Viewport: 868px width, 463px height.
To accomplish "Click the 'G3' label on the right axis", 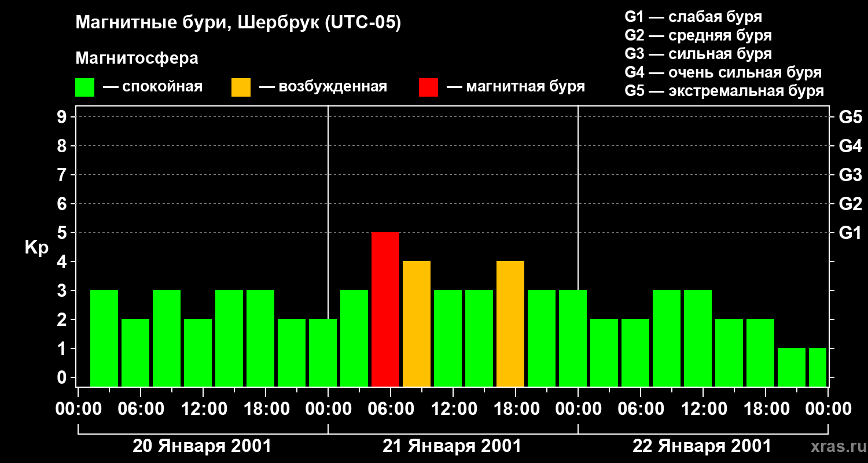I will (850, 175).
